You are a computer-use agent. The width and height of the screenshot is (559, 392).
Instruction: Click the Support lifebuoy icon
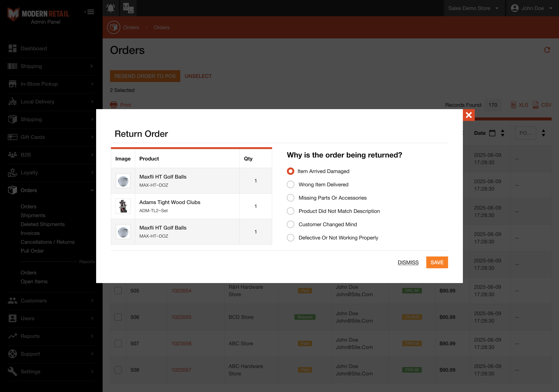pyautogui.click(x=12, y=354)
